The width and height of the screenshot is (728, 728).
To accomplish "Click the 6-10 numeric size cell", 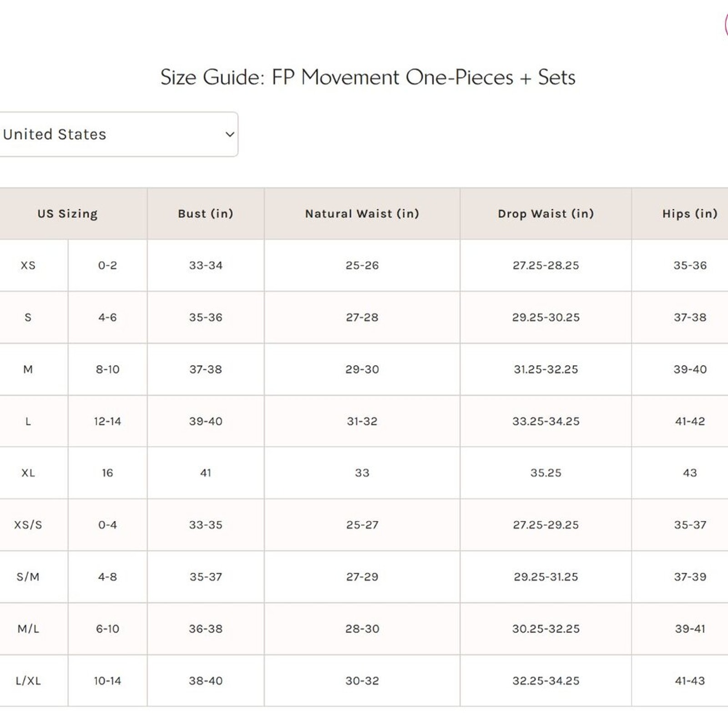I will 107,629.
